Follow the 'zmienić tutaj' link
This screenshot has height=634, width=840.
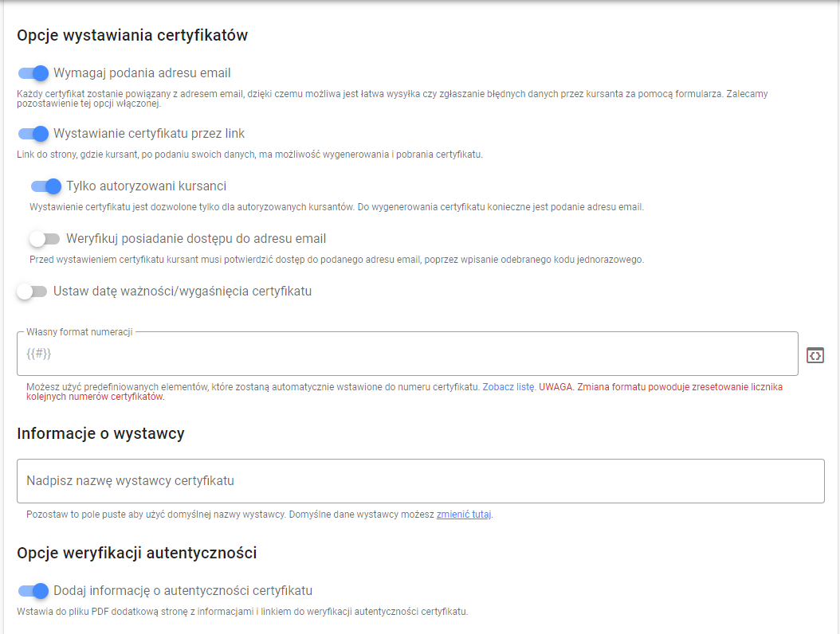point(464,514)
